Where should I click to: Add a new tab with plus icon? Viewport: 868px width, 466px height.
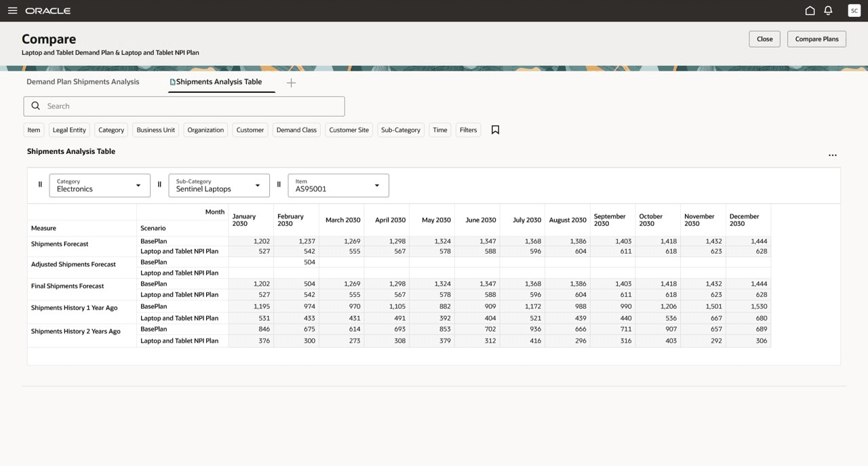point(291,83)
